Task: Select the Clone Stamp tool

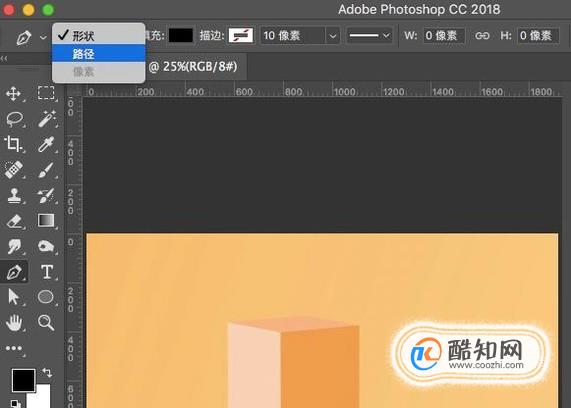Action: pyautogui.click(x=14, y=196)
